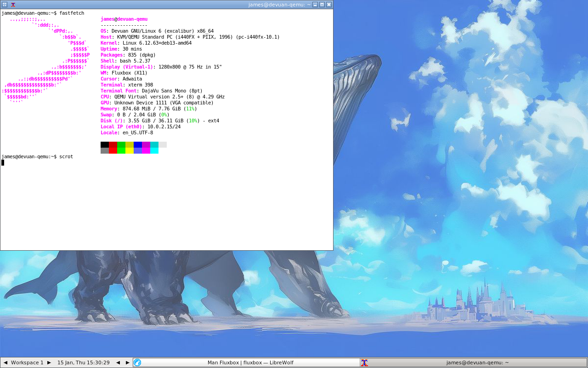Click the 'Local IP (eth0)' line
The height and width of the screenshot is (368, 588).
point(141,126)
